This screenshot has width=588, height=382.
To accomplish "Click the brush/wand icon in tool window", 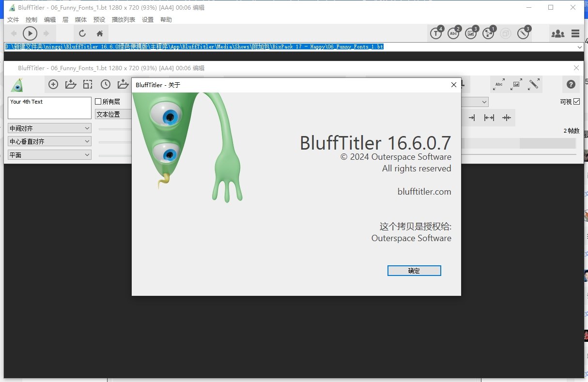I will [534, 84].
